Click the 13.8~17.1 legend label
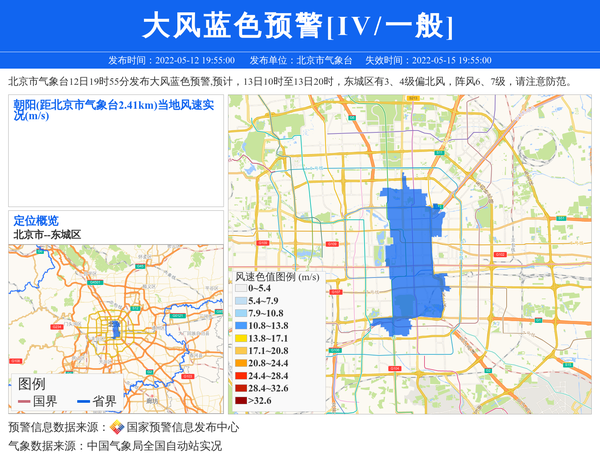 (x=268, y=338)
